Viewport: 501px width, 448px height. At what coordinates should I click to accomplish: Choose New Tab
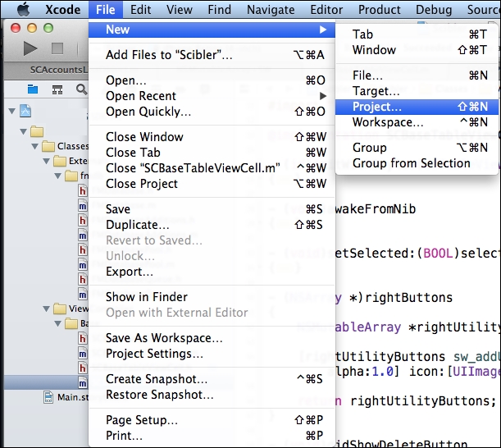click(417, 34)
